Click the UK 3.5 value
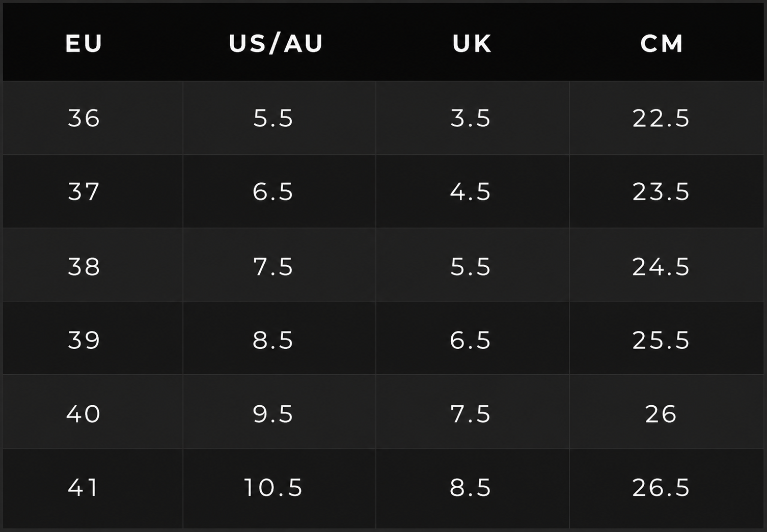This screenshot has height=532, width=767. pyautogui.click(x=470, y=118)
